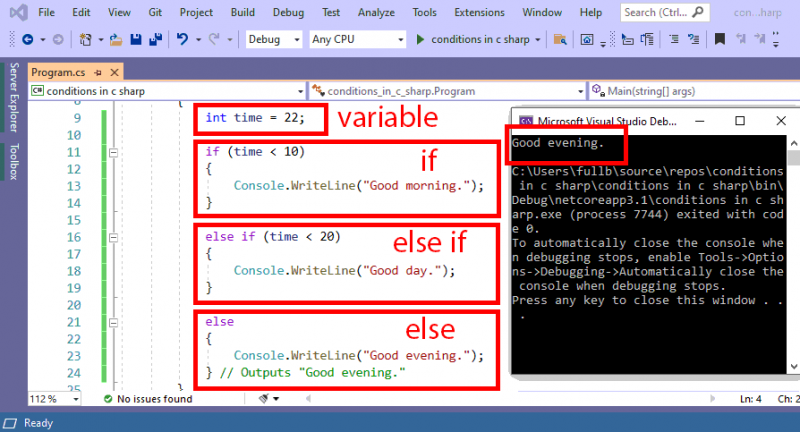
Task: Start debugging with green play button
Action: [x=422, y=39]
